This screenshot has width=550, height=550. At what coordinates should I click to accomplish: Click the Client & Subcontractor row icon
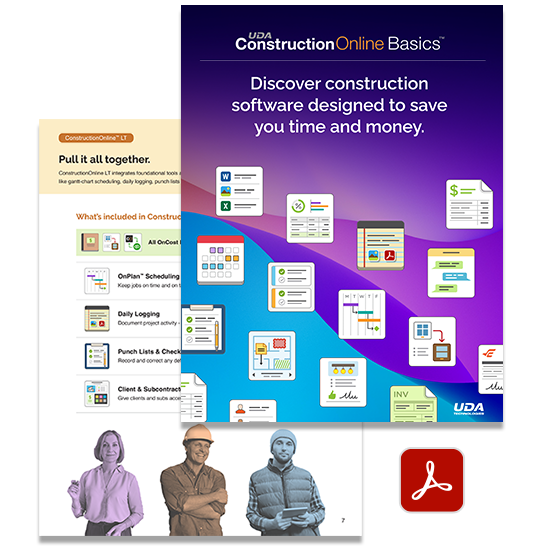pyautogui.click(x=97, y=394)
